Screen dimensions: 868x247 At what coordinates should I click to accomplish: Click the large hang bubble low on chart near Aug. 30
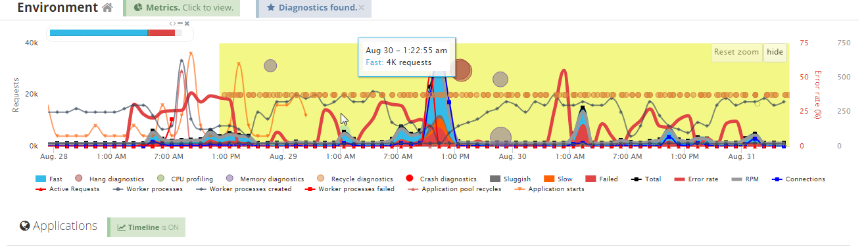[x=500, y=138]
